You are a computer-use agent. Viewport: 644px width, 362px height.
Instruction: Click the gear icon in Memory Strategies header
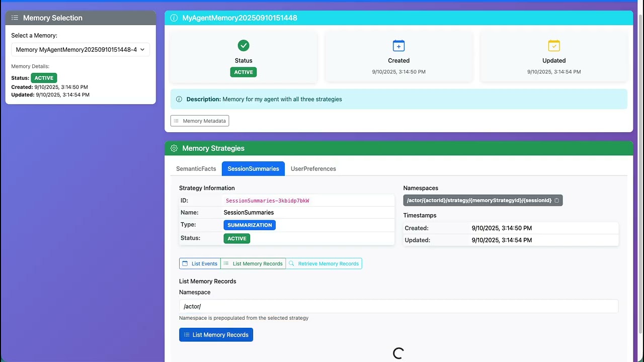pyautogui.click(x=174, y=148)
